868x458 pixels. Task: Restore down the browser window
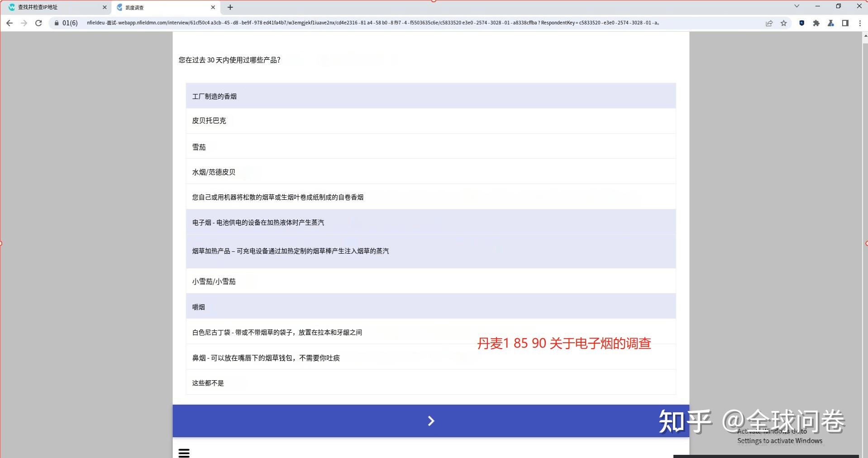(x=838, y=6)
